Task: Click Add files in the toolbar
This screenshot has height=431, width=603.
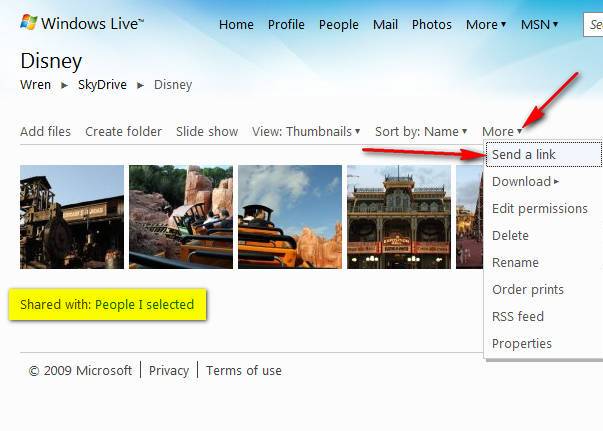Action: [45, 131]
